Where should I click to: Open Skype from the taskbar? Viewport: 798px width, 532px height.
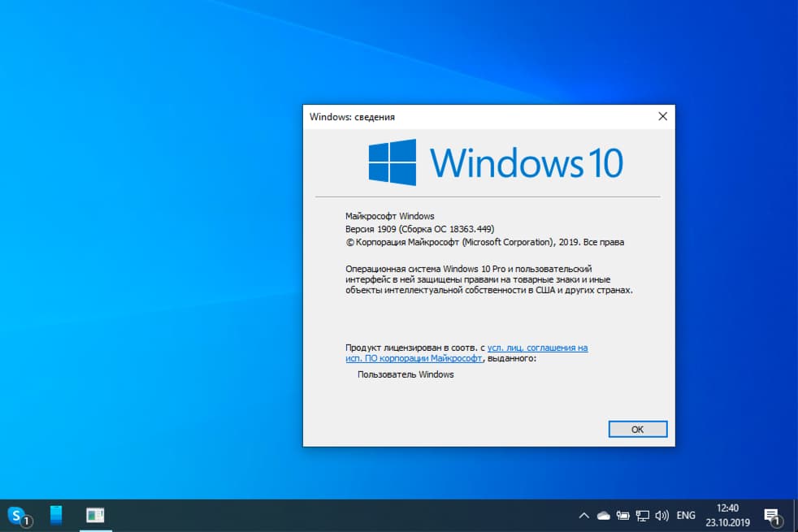[x=16, y=515]
